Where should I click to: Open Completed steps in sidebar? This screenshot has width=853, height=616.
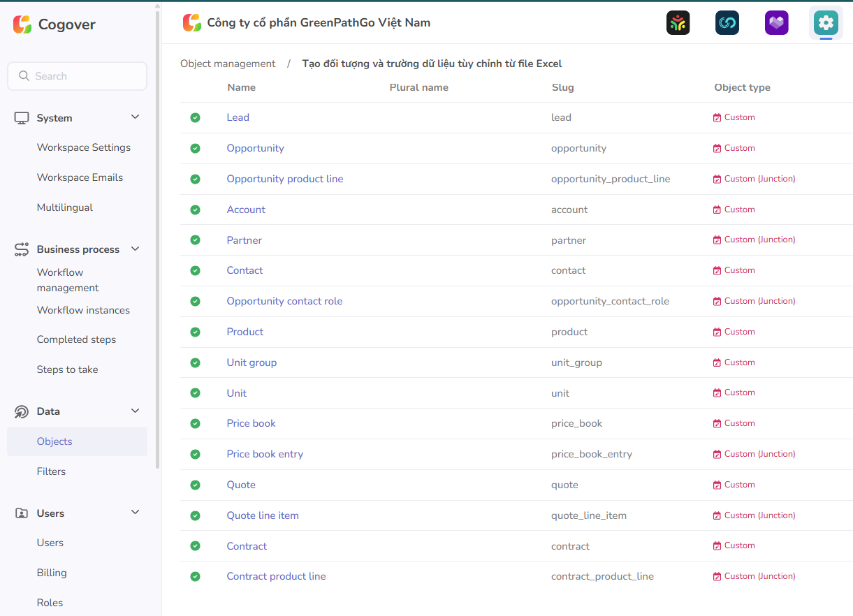click(x=76, y=339)
